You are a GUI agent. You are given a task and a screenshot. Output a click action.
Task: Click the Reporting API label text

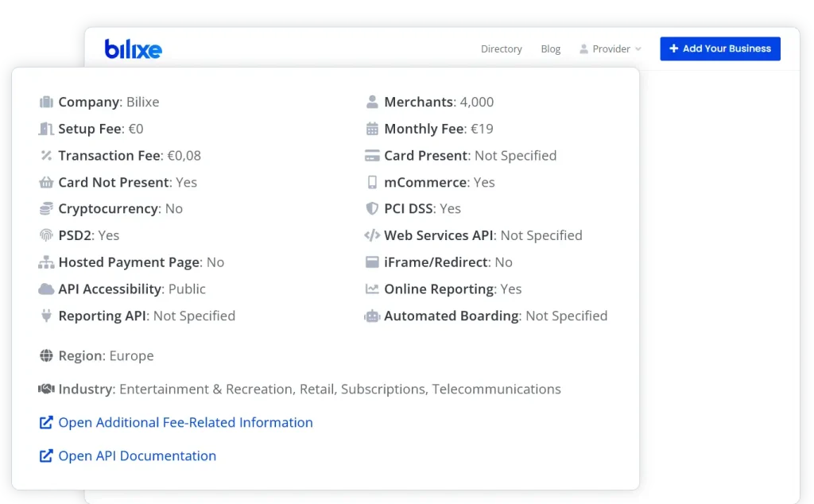tap(102, 316)
